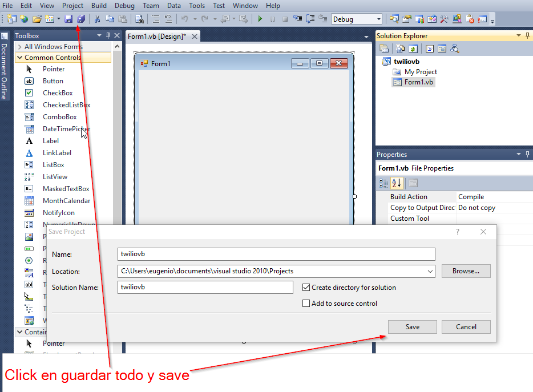Viewport: 533px width, 392px height.
Task: Click Save button in Save Project dialog
Action: [x=413, y=327]
